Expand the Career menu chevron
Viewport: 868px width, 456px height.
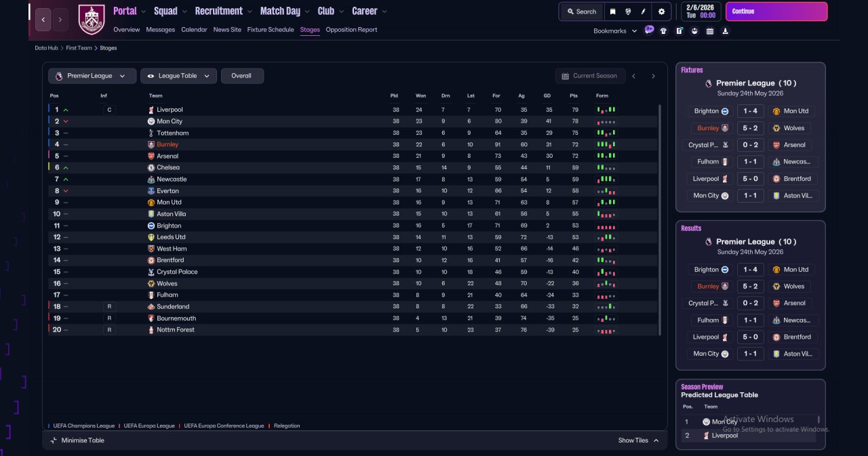[384, 12]
